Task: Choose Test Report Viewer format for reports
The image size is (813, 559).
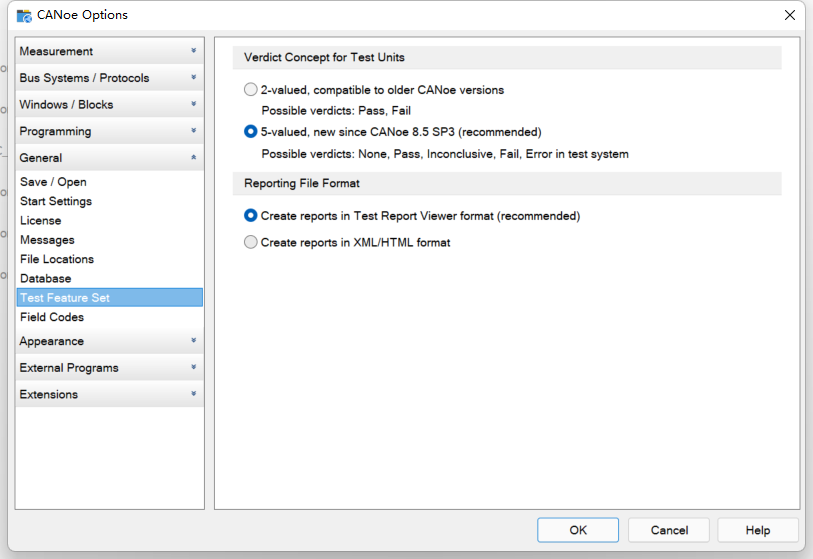Action: (x=251, y=216)
